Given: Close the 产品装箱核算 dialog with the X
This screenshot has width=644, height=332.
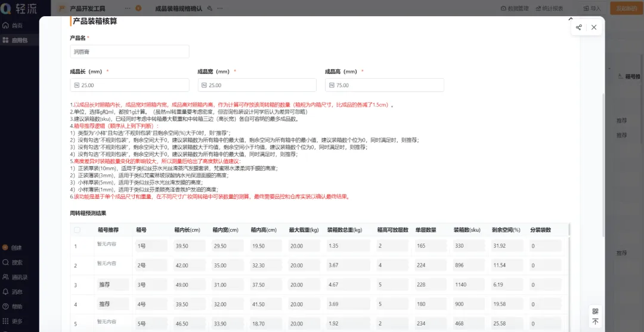Looking at the screenshot, I should click(594, 27).
